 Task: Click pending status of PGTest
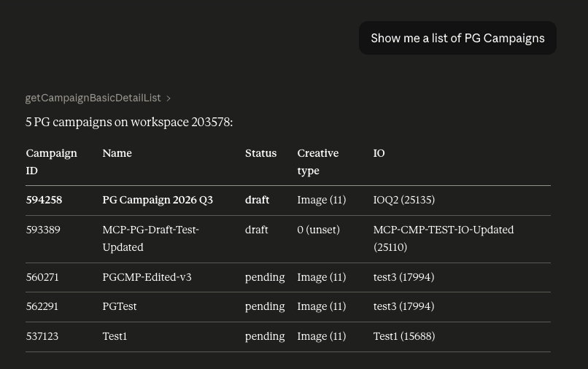click(265, 307)
